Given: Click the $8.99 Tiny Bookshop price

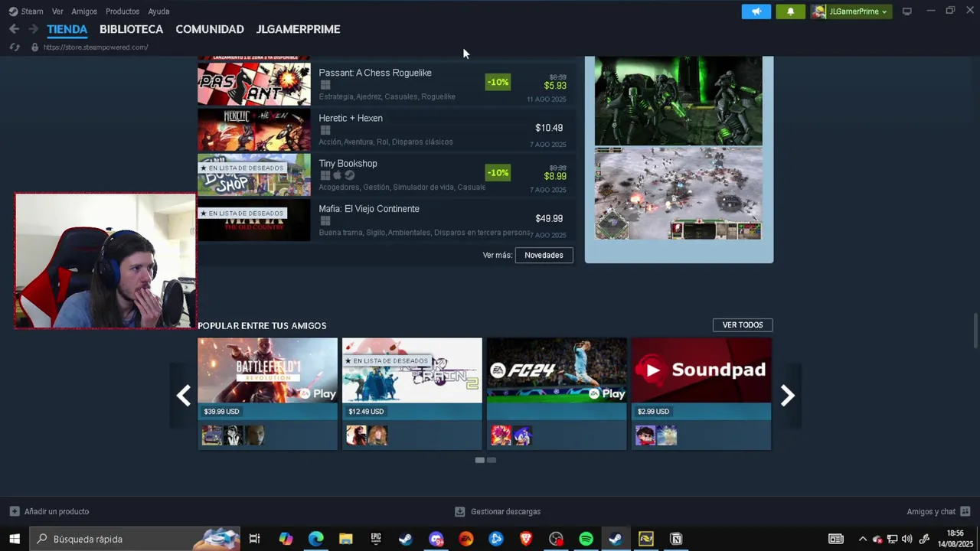Looking at the screenshot, I should coord(555,176).
